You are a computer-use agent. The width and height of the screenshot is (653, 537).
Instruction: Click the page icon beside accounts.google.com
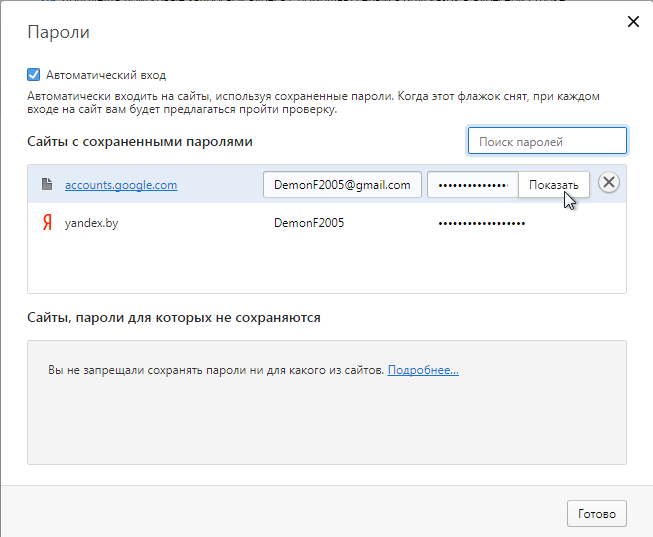click(x=47, y=184)
